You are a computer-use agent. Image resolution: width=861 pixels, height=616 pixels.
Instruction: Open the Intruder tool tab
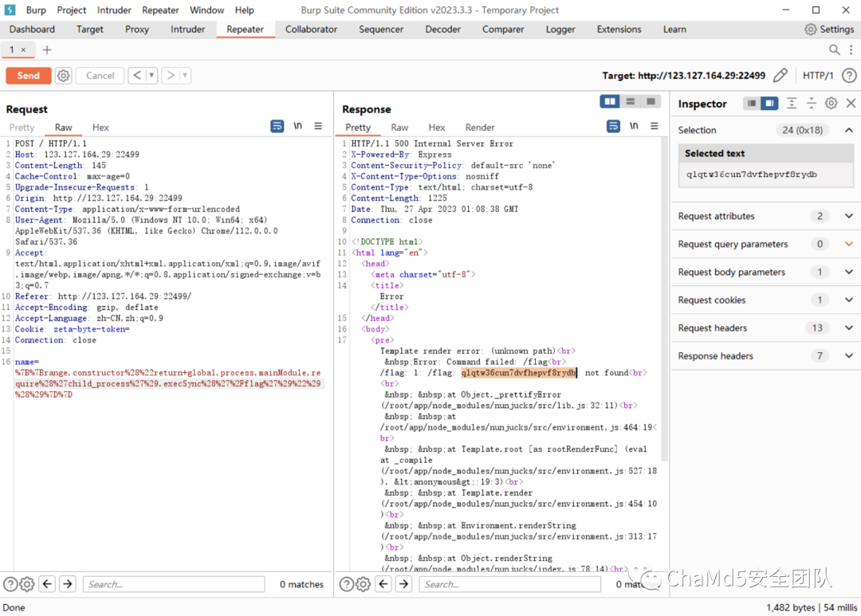tap(187, 29)
